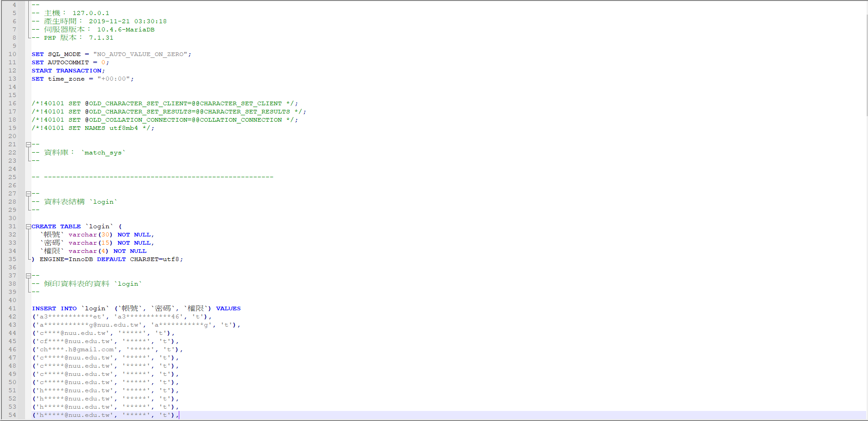868x421 pixels.
Task: Click the SET NAMES utf8mb4 comment
Action: pos(93,128)
